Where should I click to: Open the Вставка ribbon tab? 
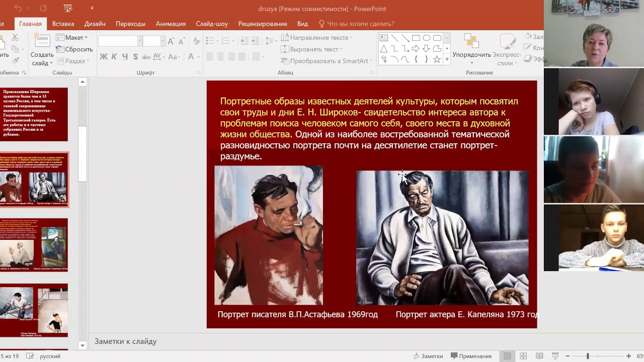tap(63, 24)
